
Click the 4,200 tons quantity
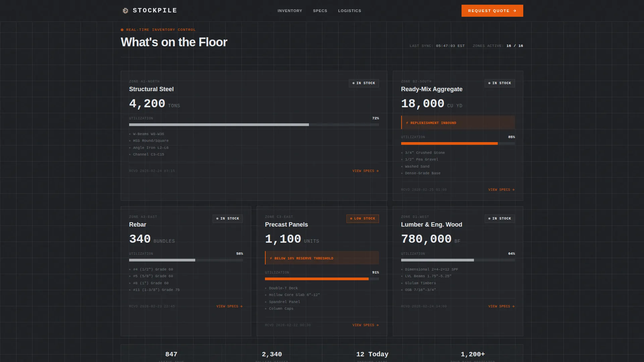pyautogui.click(x=155, y=104)
